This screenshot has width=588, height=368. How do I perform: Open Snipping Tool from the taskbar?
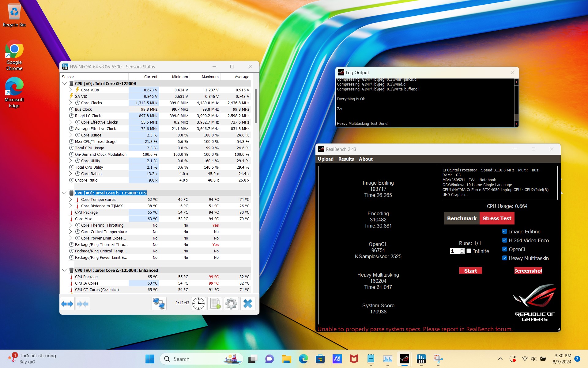438,359
